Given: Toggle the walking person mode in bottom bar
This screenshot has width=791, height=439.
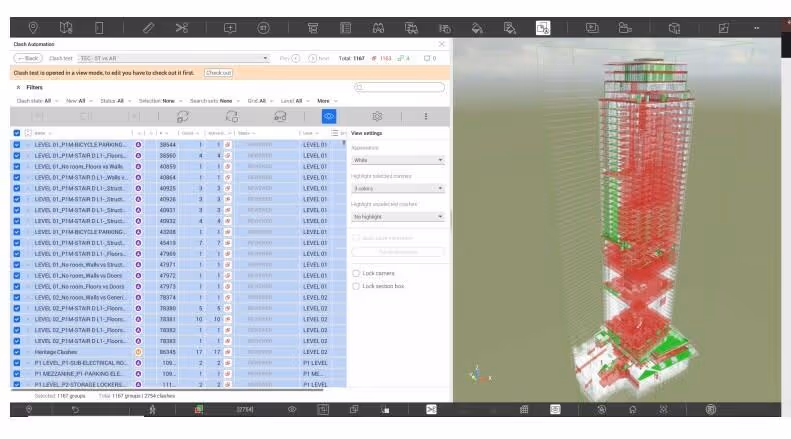Looking at the screenshot, I should [152, 410].
